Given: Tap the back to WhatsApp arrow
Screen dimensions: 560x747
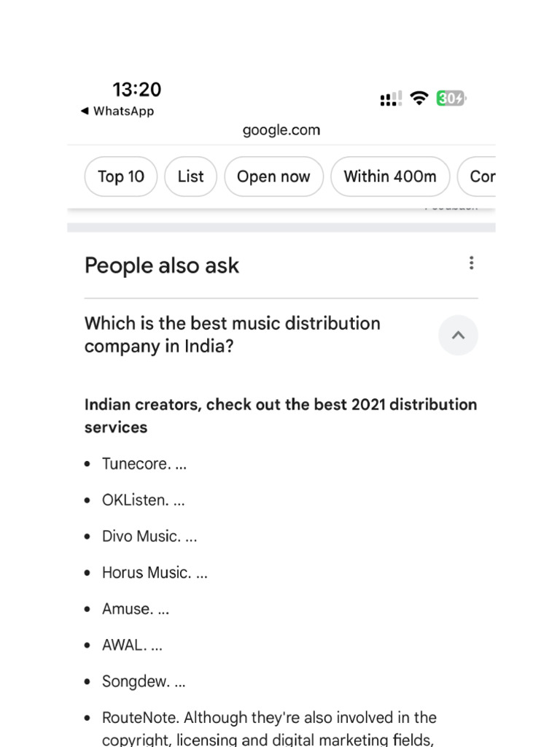Looking at the screenshot, I should pos(85,111).
